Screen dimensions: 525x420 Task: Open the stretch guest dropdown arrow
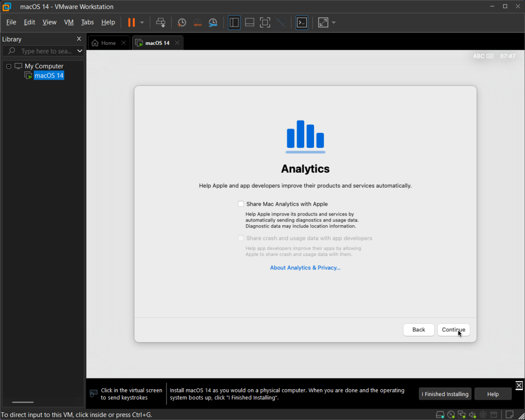pyautogui.click(x=334, y=23)
